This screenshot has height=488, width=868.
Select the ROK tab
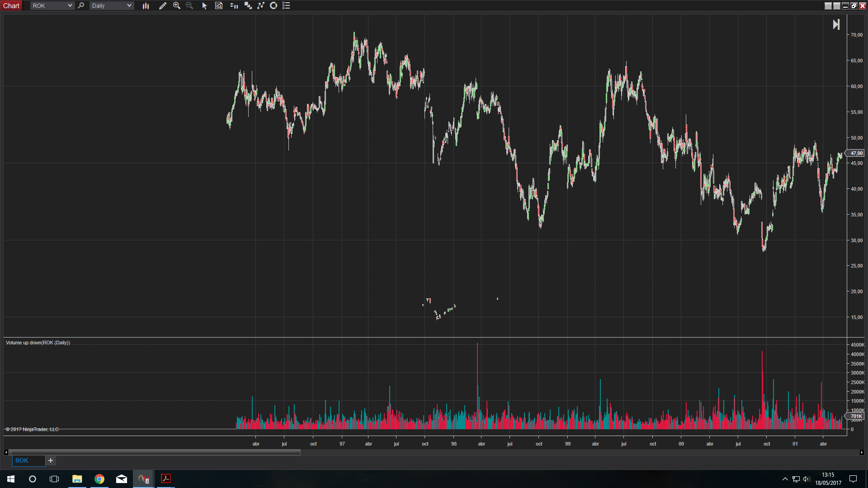[22, 460]
